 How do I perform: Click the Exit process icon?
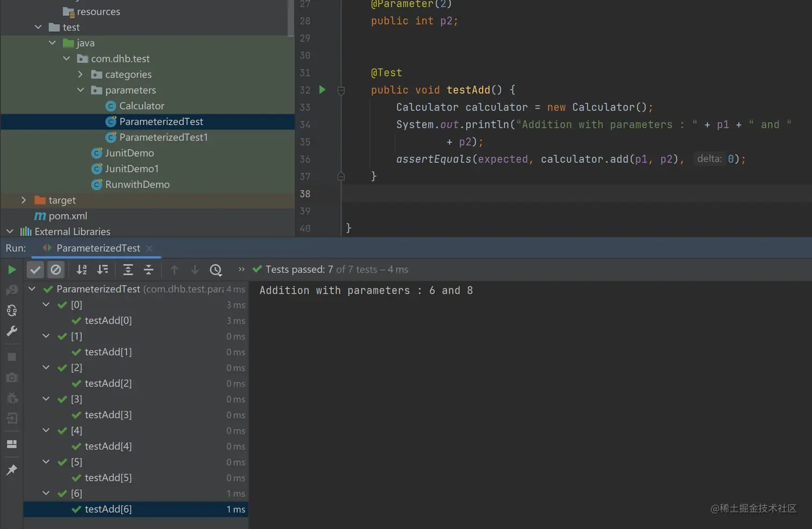pyautogui.click(x=12, y=418)
